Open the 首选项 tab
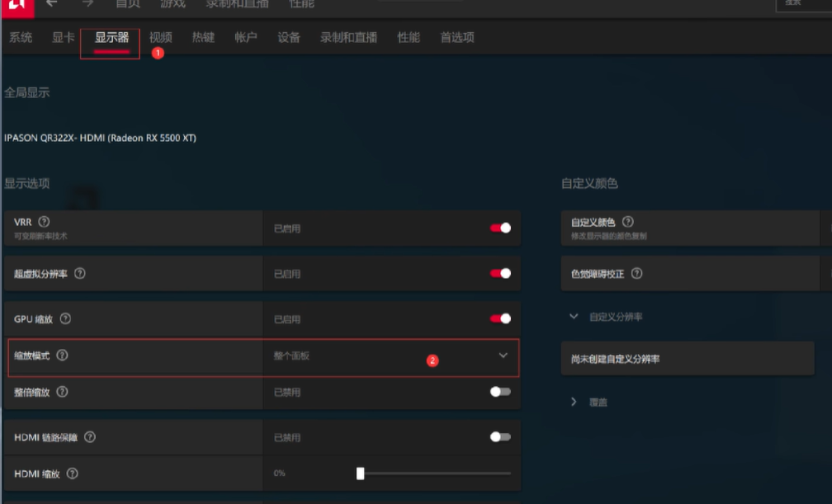The height and width of the screenshot is (504, 832). 457,38
